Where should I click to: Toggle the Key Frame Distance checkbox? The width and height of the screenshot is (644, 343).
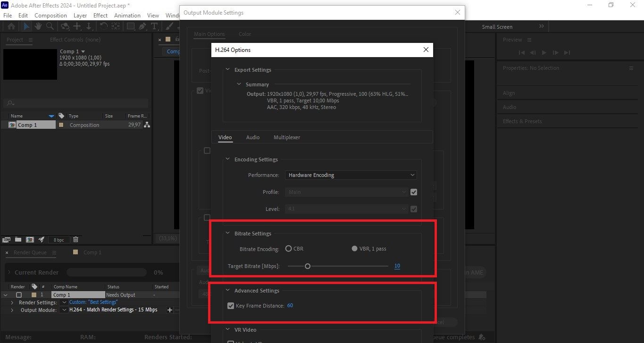231,305
